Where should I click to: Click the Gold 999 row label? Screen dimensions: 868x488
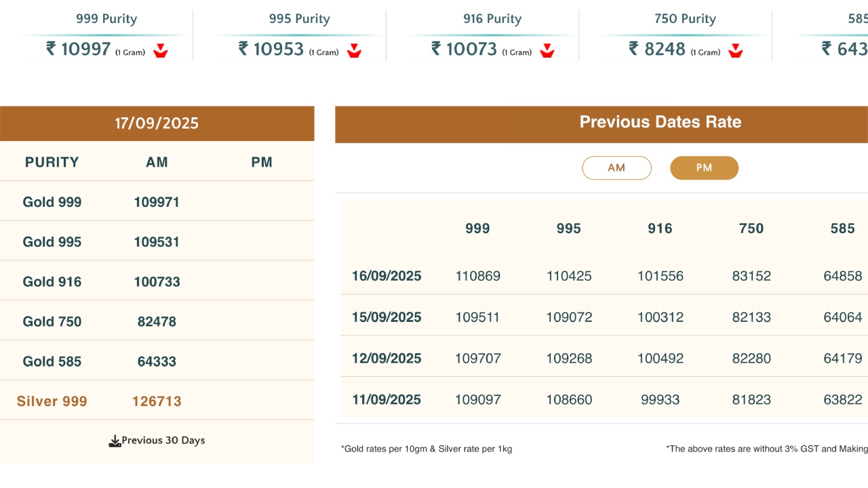[52, 202]
